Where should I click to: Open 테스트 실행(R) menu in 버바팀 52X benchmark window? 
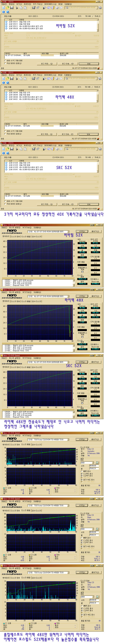coord(15,227)
